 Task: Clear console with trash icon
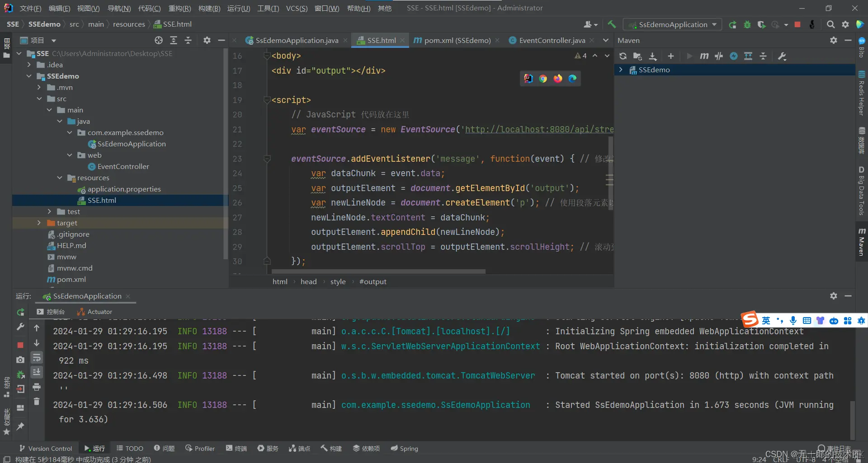37,402
